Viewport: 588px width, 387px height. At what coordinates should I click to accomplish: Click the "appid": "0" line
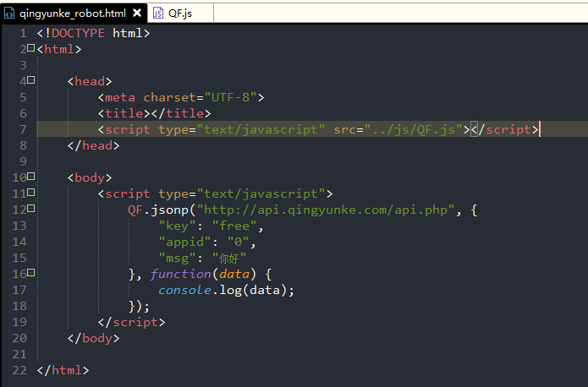pyautogui.click(x=207, y=242)
